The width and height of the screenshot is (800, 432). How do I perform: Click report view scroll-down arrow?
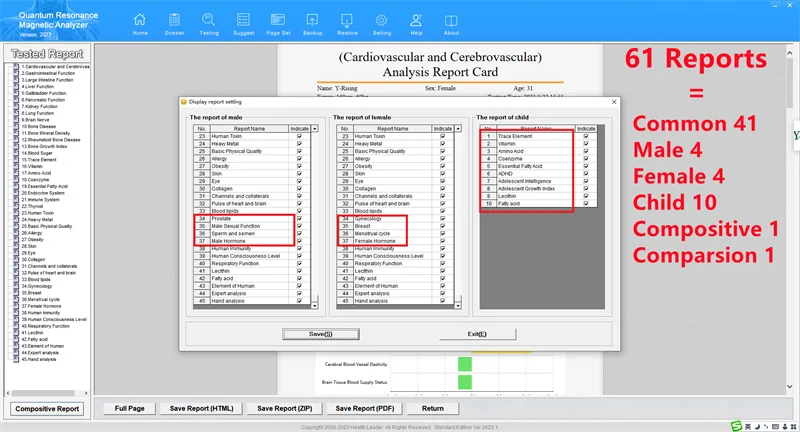tap(790, 387)
